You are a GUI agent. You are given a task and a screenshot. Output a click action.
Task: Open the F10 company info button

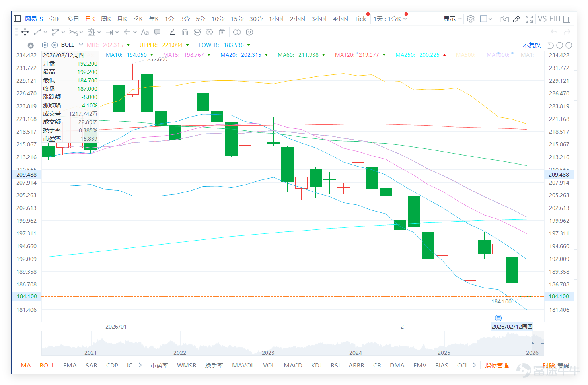pyautogui.click(x=555, y=19)
